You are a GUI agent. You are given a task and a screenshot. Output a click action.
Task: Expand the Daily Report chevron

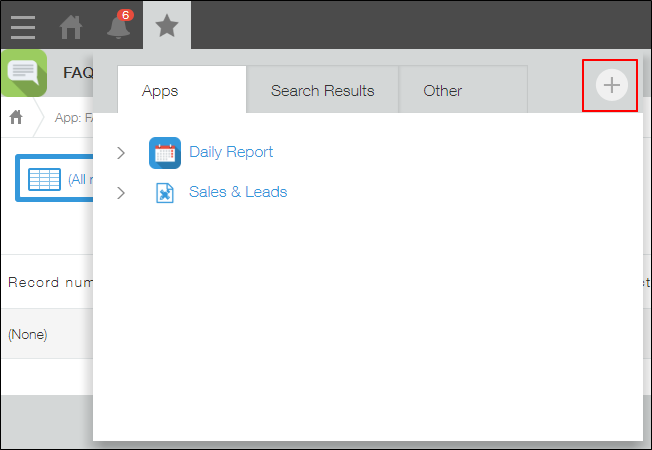121,153
